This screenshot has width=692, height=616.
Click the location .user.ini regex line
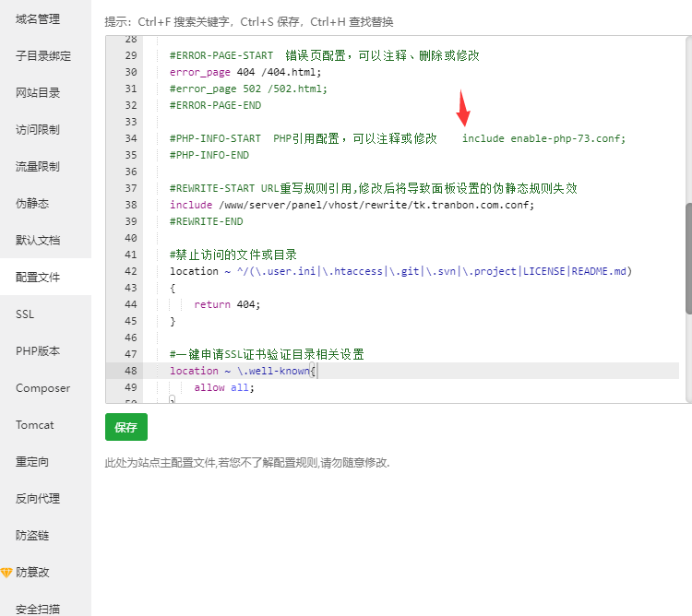400,271
